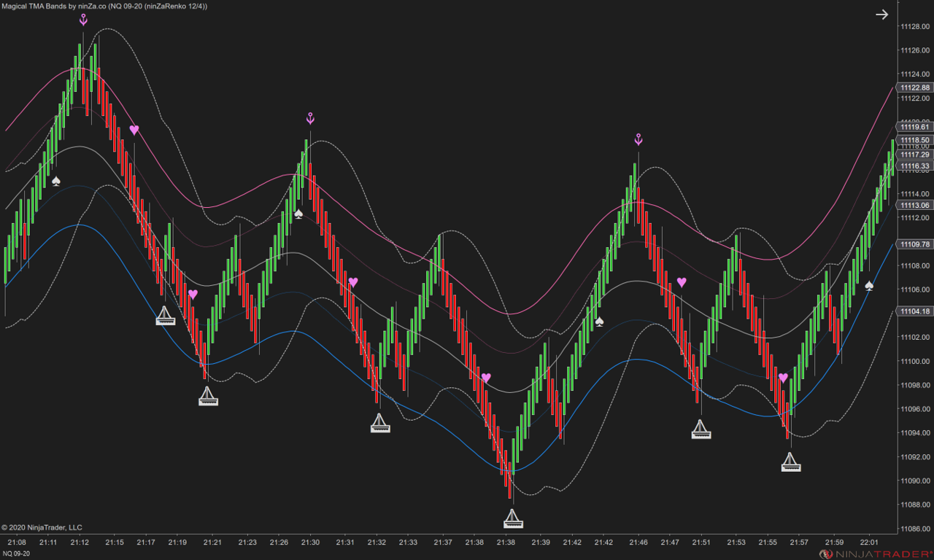
Task: Select the sailboat marker at the lowest 21:38 low
Action: tap(513, 518)
